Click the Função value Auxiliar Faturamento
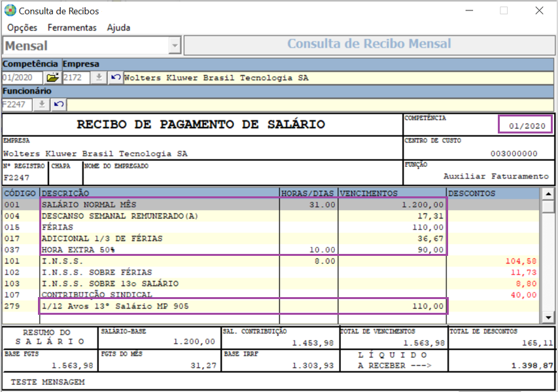The width and height of the screenshot is (558, 392). (496, 176)
